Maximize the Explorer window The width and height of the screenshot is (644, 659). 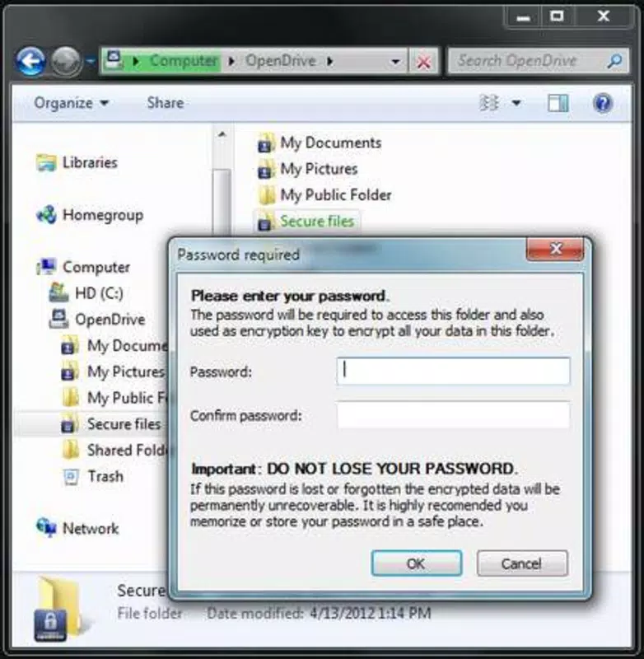(557, 16)
